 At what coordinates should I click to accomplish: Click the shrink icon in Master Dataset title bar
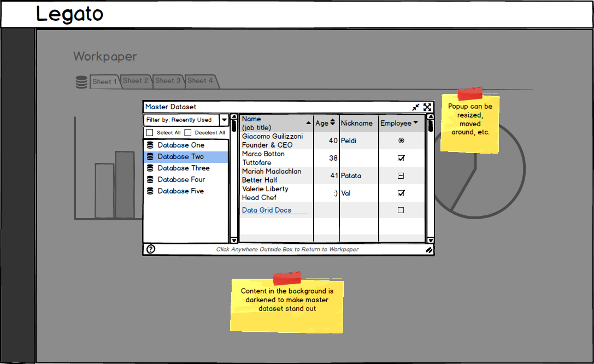[x=416, y=107]
